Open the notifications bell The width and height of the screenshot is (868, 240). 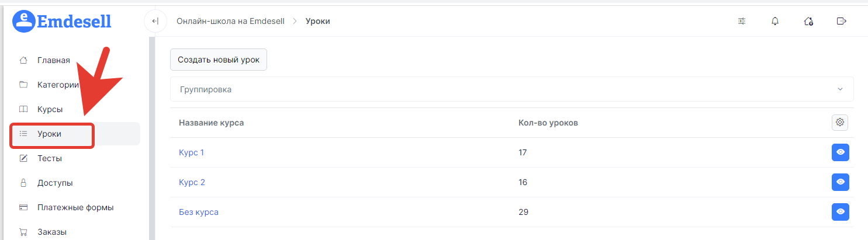[775, 22]
